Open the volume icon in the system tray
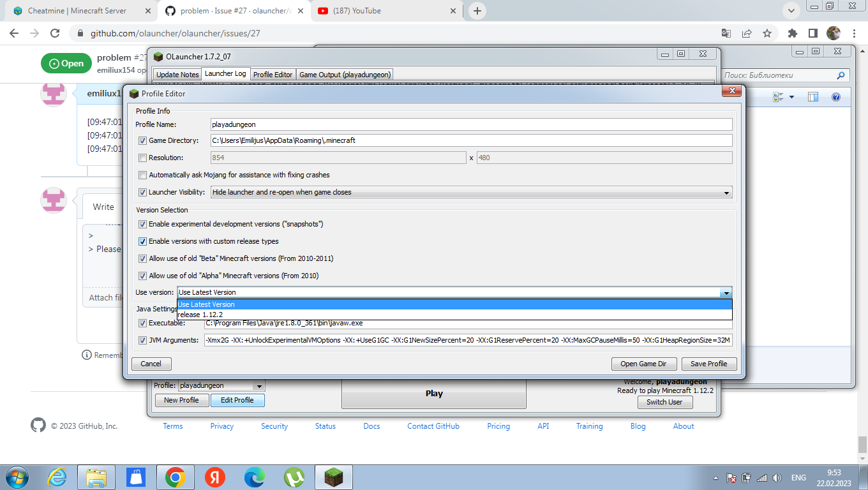The width and height of the screenshot is (868, 490). pyautogui.click(x=776, y=477)
